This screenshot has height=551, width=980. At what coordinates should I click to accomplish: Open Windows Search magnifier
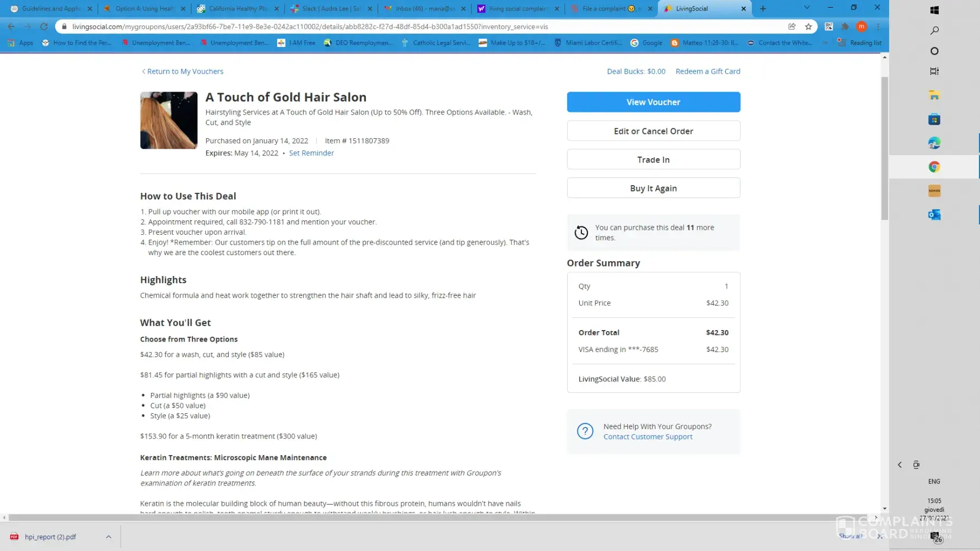(x=934, y=31)
